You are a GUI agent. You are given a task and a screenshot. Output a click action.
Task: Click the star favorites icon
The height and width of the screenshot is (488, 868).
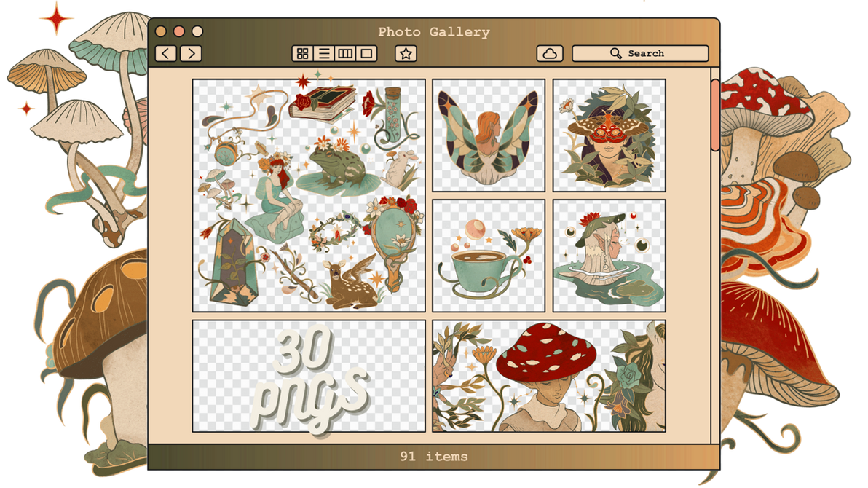(406, 53)
